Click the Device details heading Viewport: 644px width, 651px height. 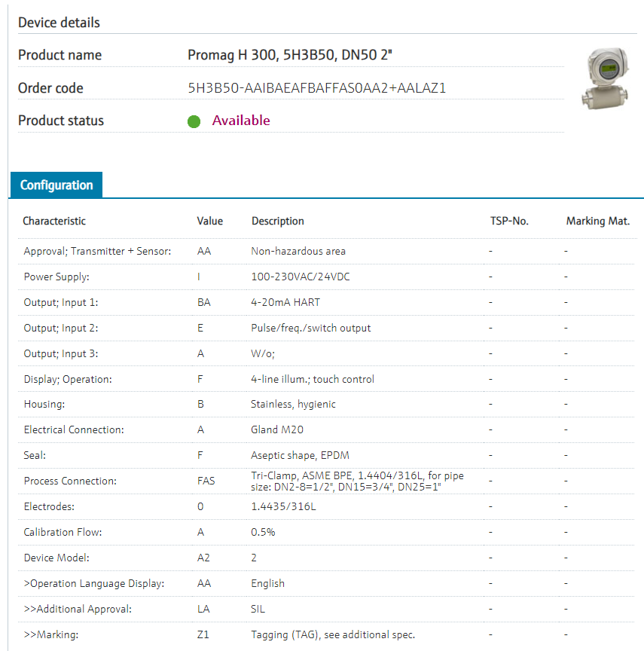[x=59, y=23]
